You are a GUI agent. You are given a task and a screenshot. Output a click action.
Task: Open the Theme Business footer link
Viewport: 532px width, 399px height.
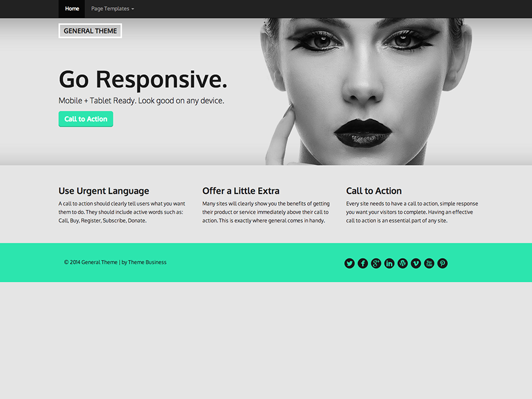[147, 262]
